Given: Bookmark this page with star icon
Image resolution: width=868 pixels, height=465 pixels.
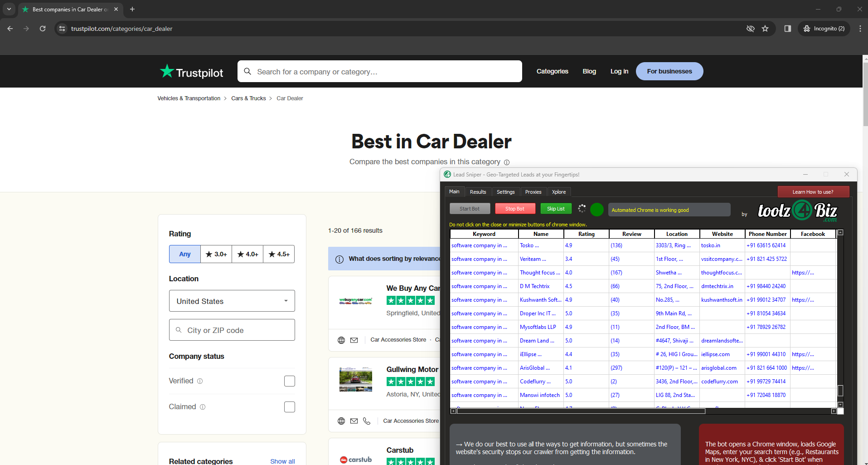Looking at the screenshot, I should point(765,29).
